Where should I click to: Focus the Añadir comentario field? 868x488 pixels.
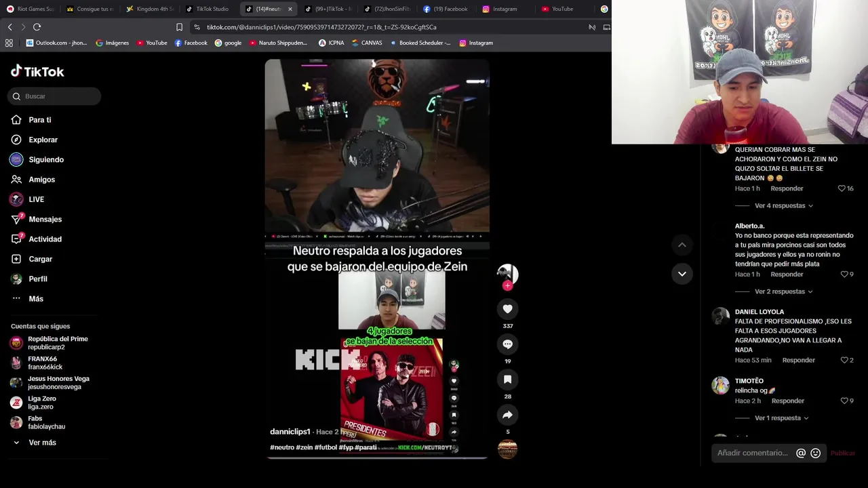753,453
